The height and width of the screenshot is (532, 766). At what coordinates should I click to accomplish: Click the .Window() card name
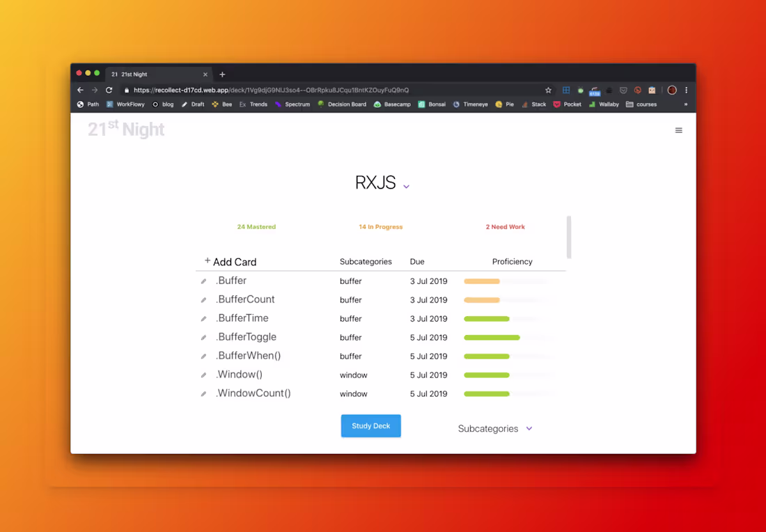pos(239,375)
